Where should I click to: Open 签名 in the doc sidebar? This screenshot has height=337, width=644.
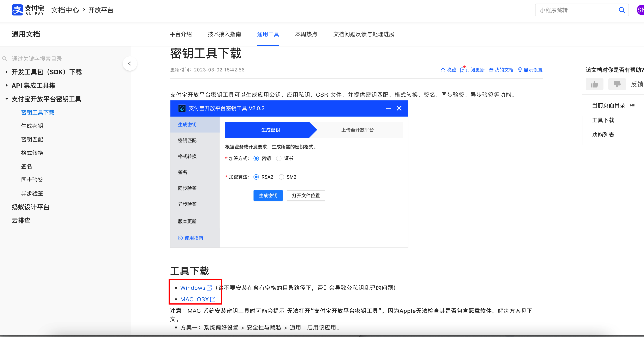[x=26, y=166]
